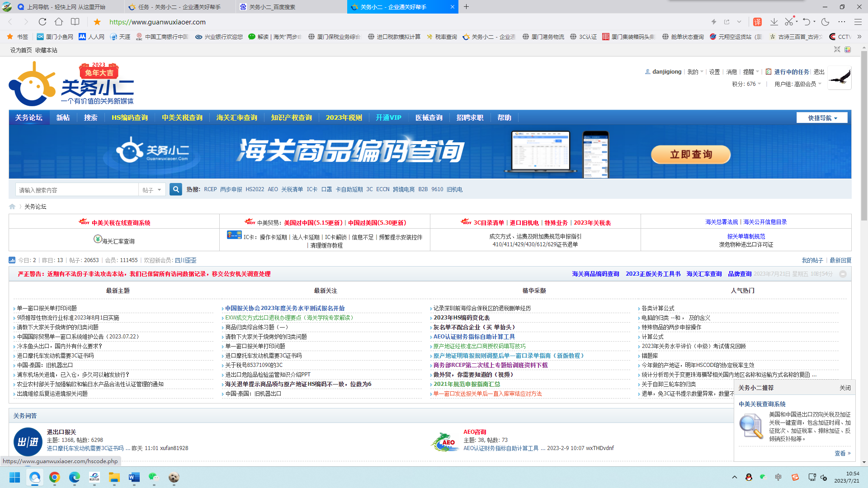Open the HS编码查询 nav item
868x488 pixels.
(x=130, y=117)
